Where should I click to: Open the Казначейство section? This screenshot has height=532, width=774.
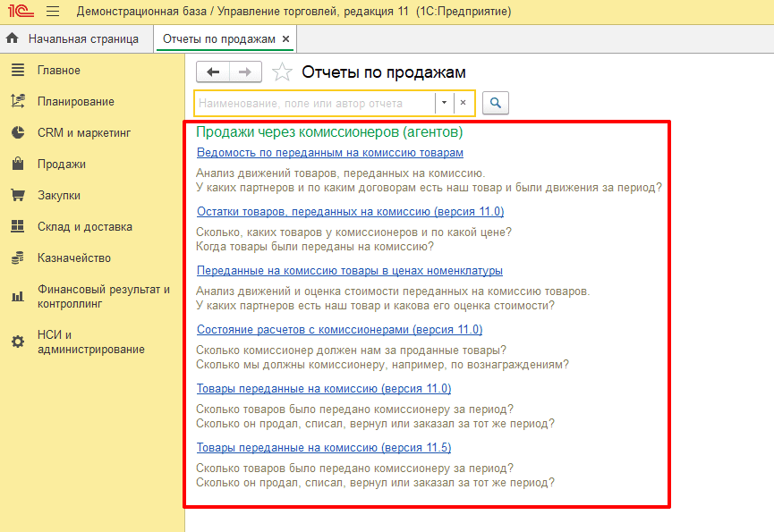point(73,258)
